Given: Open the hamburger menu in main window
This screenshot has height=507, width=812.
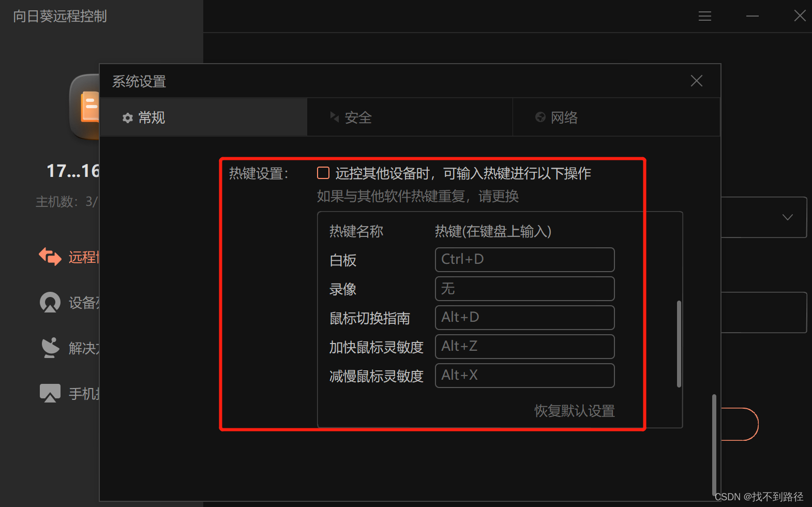Looking at the screenshot, I should click(x=705, y=17).
